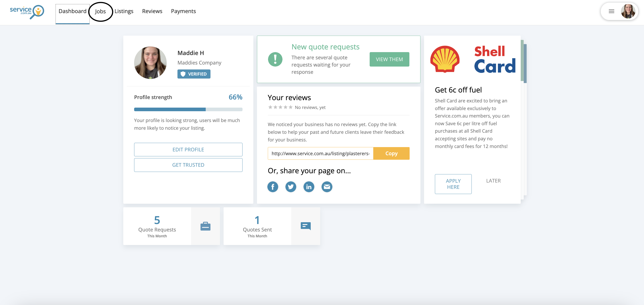Image resolution: width=644 pixels, height=305 pixels.
Task: Share page on Facebook
Action: [x=273, y=187]
